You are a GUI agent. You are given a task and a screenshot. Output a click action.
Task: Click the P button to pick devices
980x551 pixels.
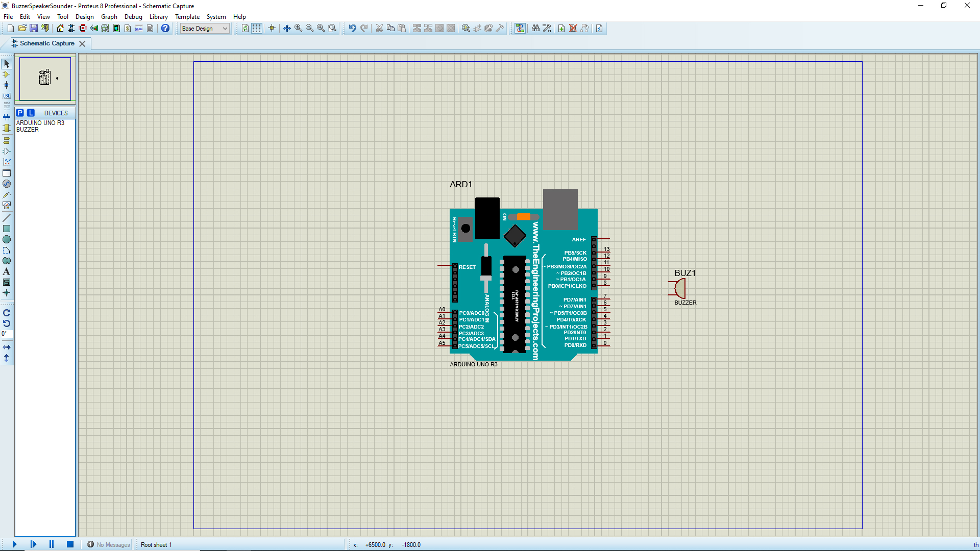pos(20,113)
